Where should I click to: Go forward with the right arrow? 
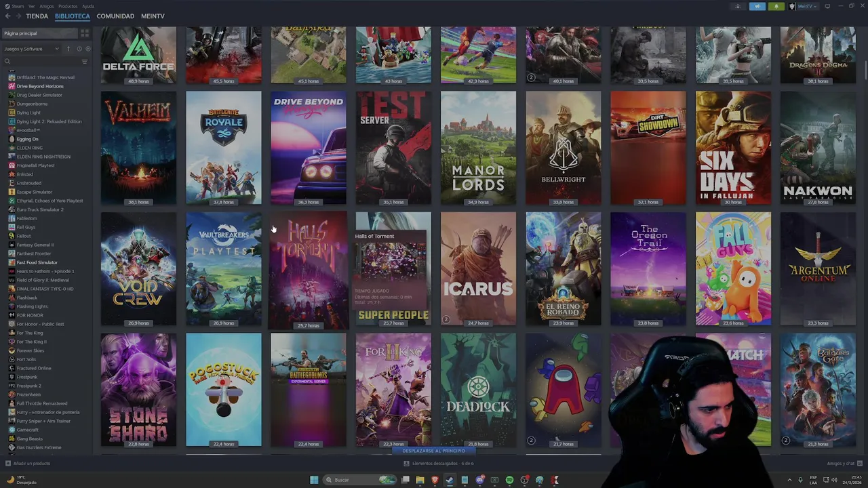[18, 16]
